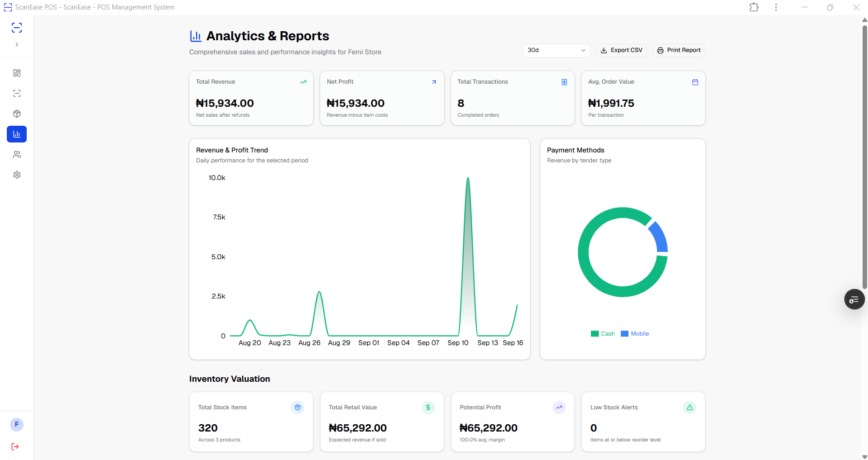Click the box icon on Total Stock Items card

coord(297,408)
